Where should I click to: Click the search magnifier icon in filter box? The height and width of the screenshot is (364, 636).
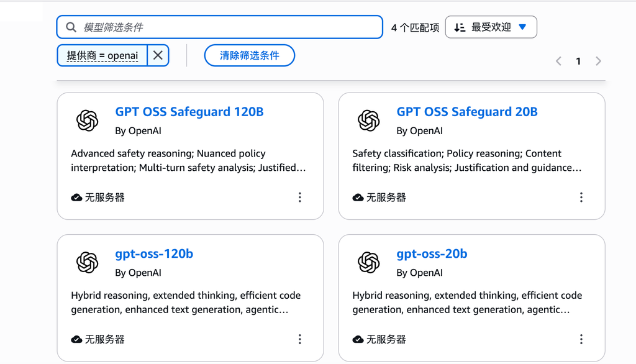tap(71, 27)
